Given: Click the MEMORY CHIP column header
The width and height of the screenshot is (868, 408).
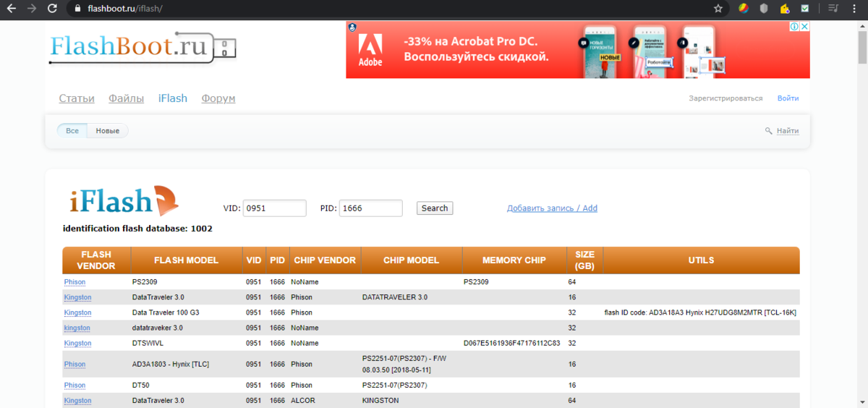Looking at the screenshot, I should [x=514, y=260].
